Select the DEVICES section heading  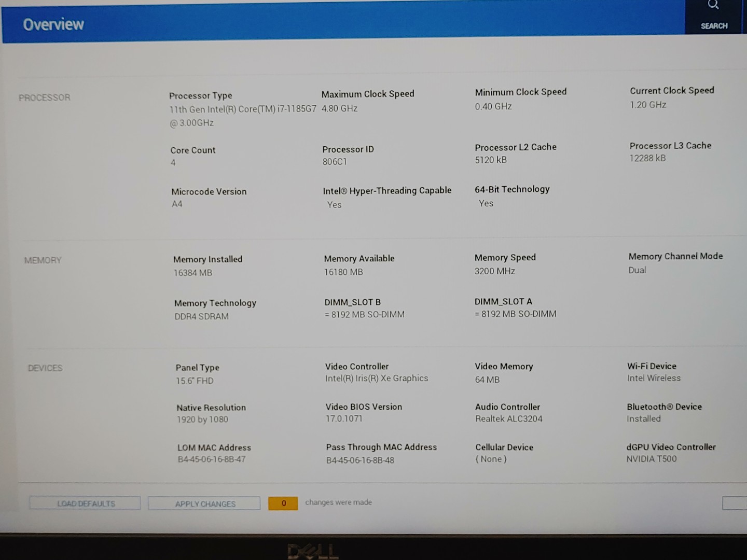[x=45, y=368]
